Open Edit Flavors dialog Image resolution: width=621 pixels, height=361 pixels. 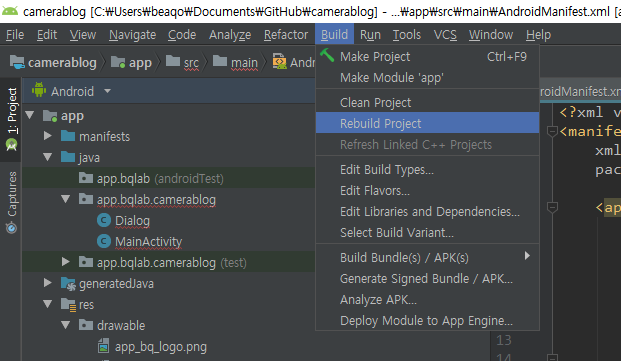(x=427, y=190)
